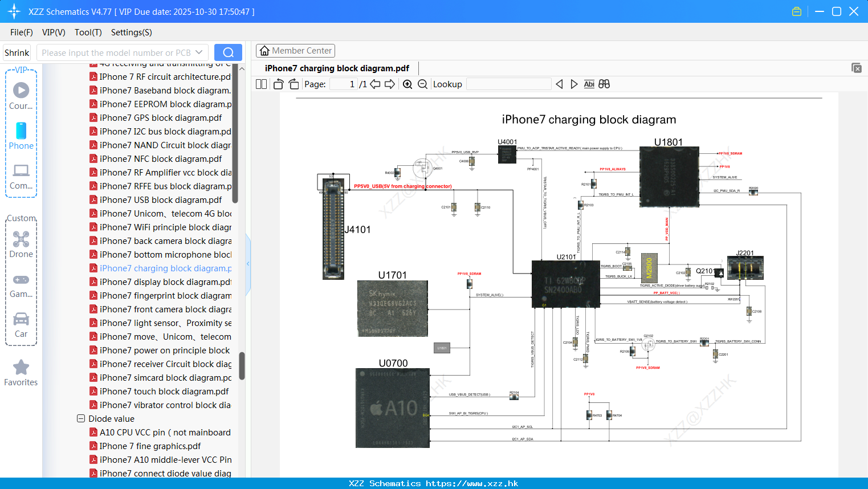
Task: Go to the next page arrow
Action: pyautogui.click(x=390, y=84)
